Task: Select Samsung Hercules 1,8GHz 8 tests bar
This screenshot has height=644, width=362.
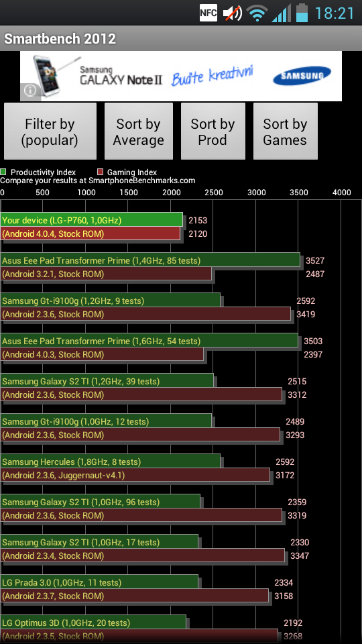Action: point(111,462)
